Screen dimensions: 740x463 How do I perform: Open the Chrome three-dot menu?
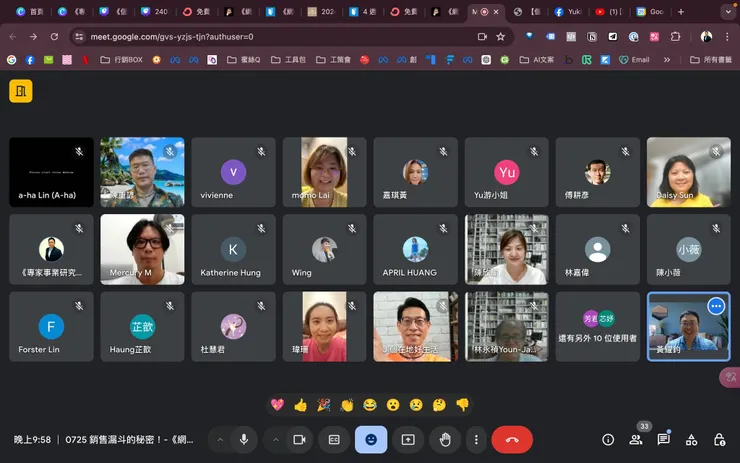[x=727, y=36]
